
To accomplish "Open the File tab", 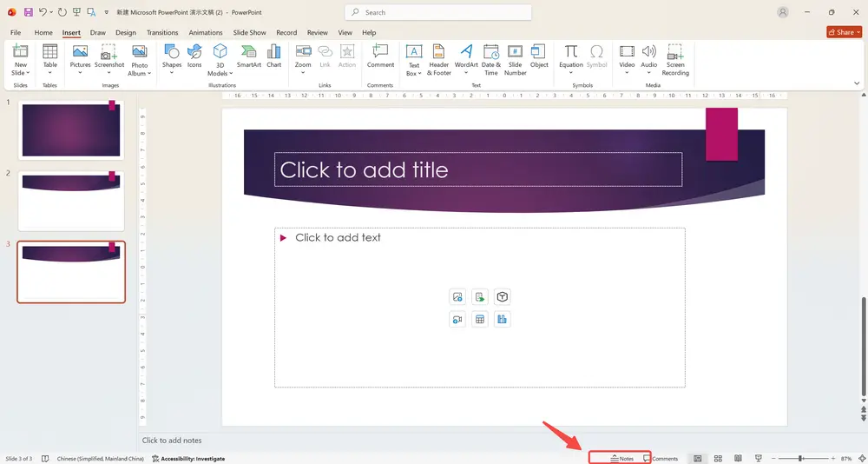I will 16,33.
